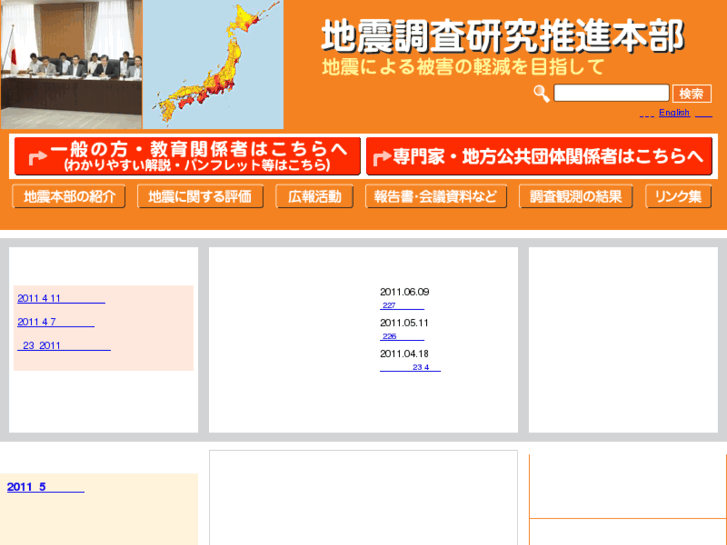Image resolution: width=727 pixels, height=545 pixels.
Task: Open the 2011 4 7 link
Action: pyautogui.click(x=56, y=322)
